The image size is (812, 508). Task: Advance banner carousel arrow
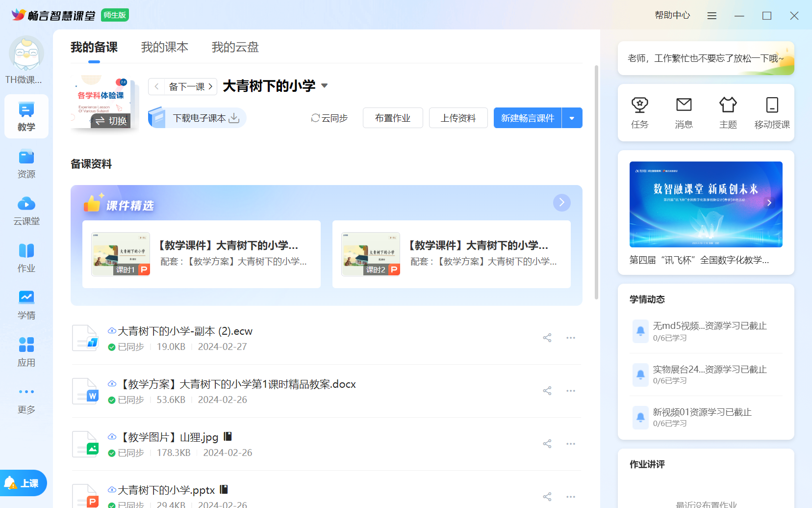click(x=769, y=203)
